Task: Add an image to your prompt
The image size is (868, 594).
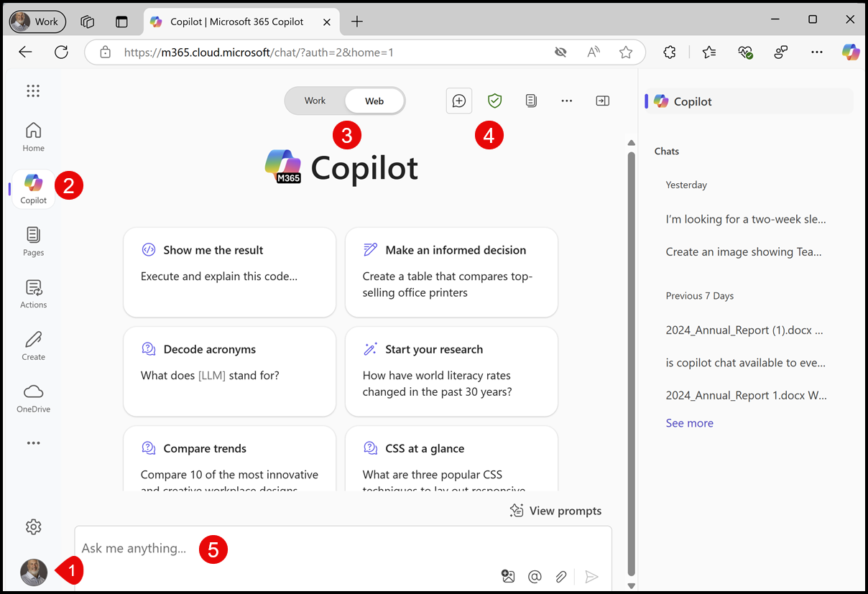Action: tap(508, 576)
